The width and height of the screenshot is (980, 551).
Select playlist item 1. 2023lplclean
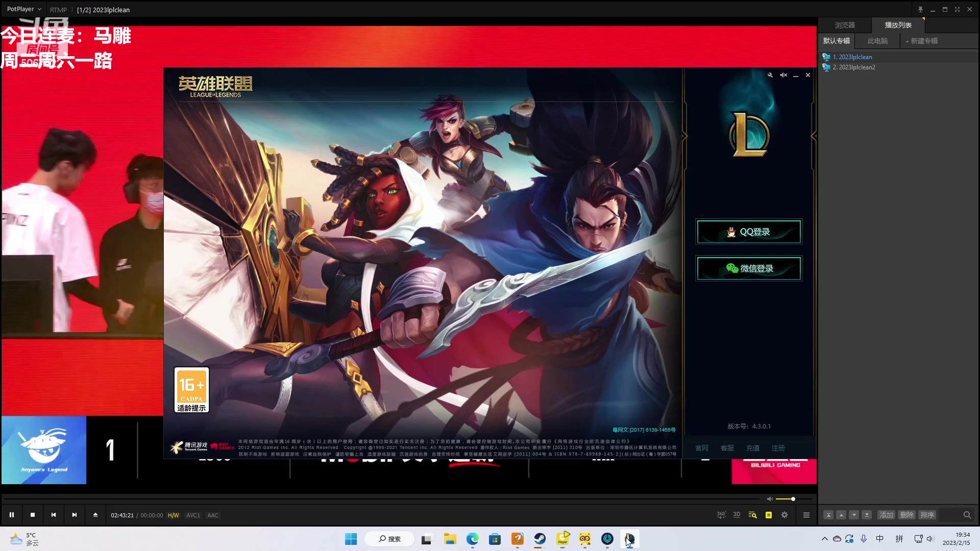pyautogui.click(x=898, y=57)
